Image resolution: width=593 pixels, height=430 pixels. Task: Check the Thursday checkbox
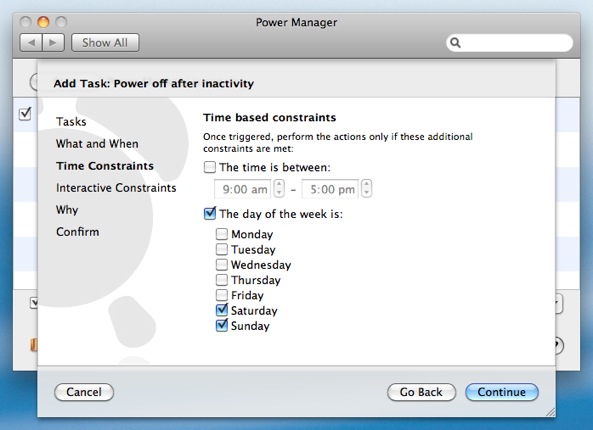[222, 280]
